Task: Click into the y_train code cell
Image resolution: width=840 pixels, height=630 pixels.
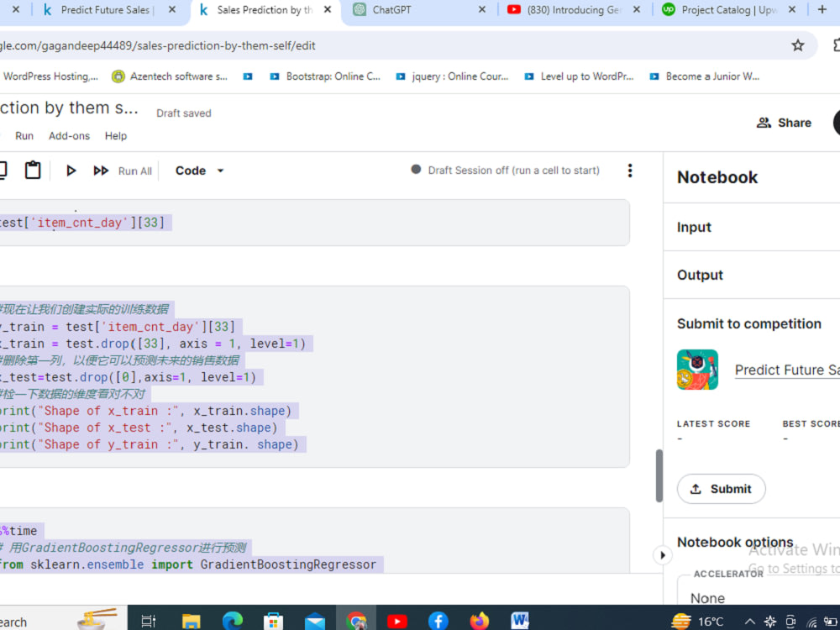Action: (314, 376)
